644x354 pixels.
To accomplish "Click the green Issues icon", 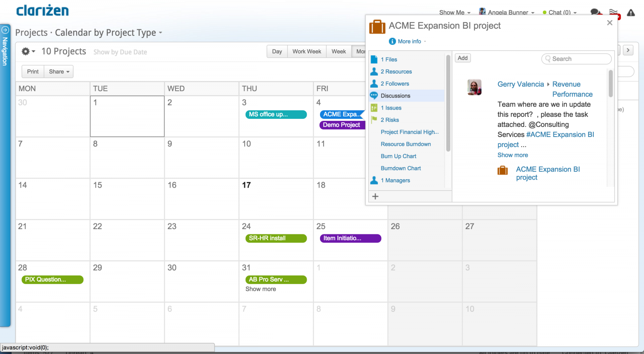I will tap(374, 108).
